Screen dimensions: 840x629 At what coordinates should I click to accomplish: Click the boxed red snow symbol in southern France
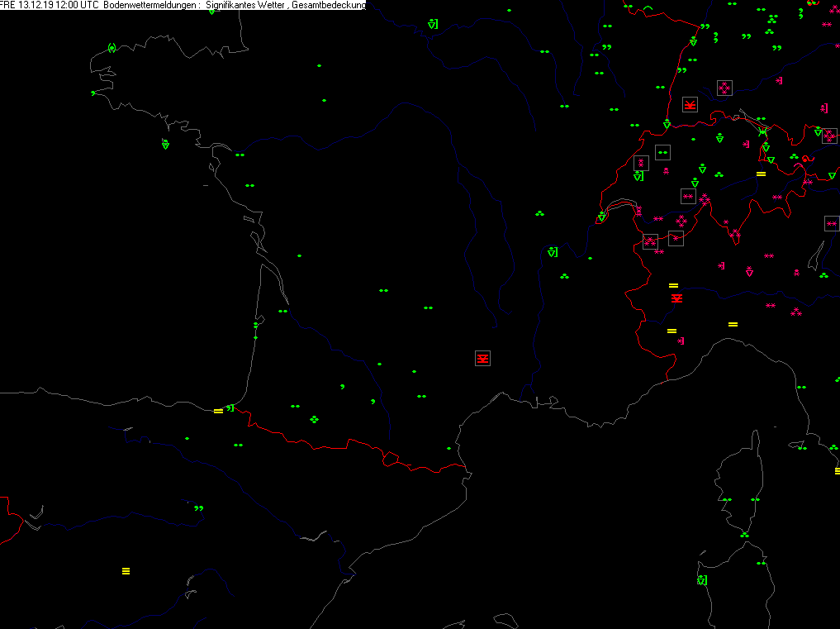[x=483, y=358]
